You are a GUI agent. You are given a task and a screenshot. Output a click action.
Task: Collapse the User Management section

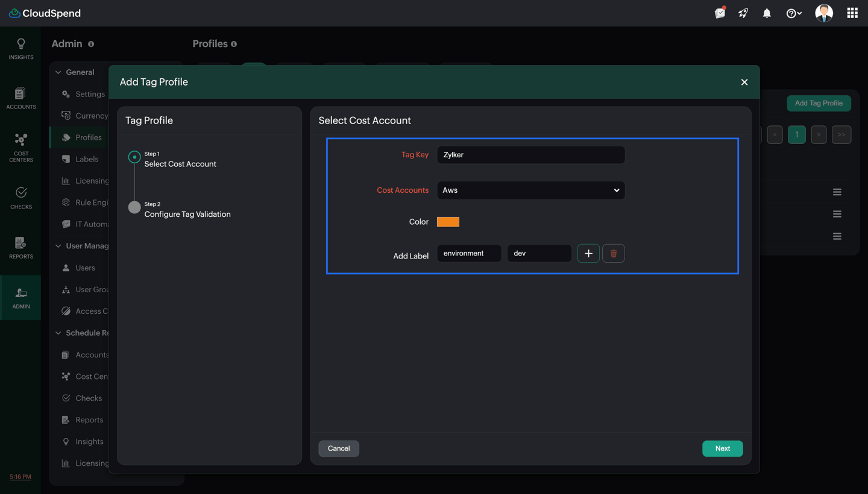pos(58,246)
